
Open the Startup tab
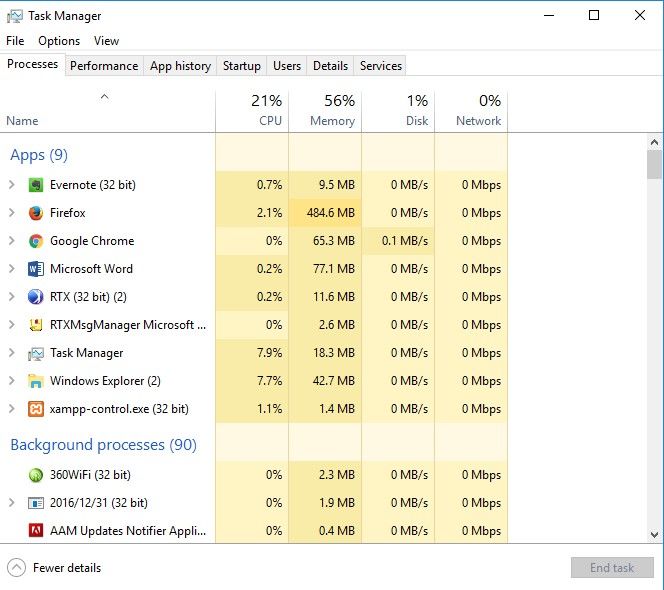(242, 66)
